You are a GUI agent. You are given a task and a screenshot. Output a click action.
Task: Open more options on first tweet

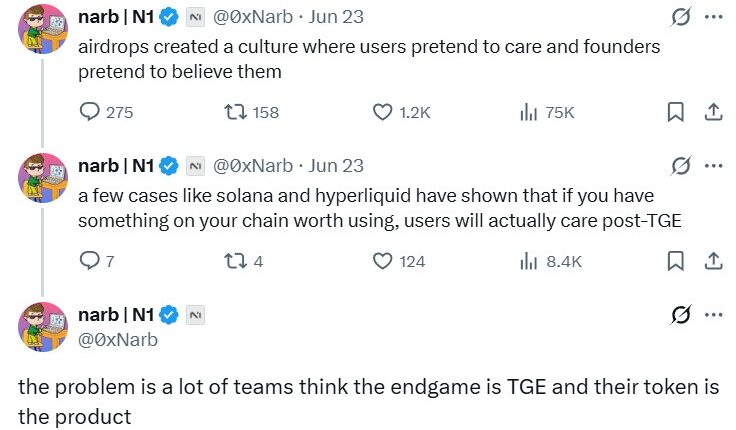point(713,17)
